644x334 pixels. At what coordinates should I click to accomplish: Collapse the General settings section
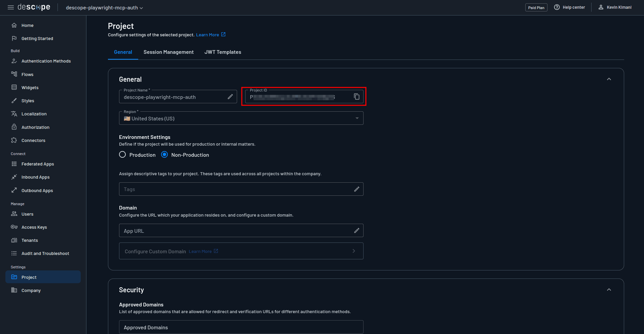tap(609, 79)
